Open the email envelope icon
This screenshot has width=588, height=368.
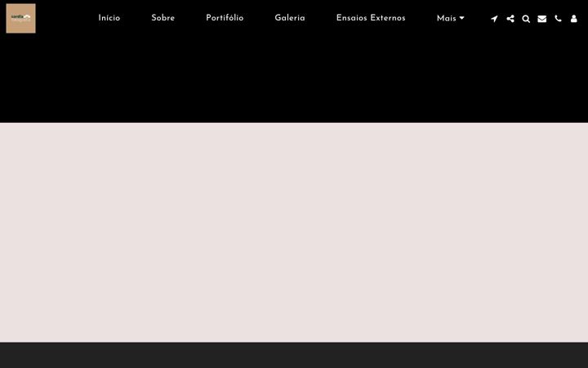click(542, 19)
